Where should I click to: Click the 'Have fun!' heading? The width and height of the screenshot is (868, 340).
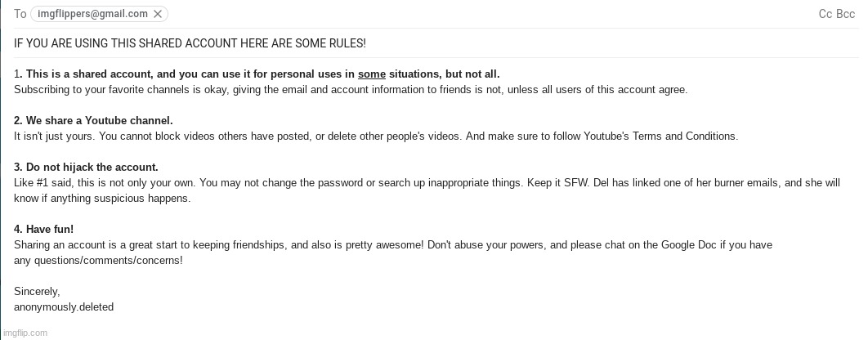click(x=49, y=230)
